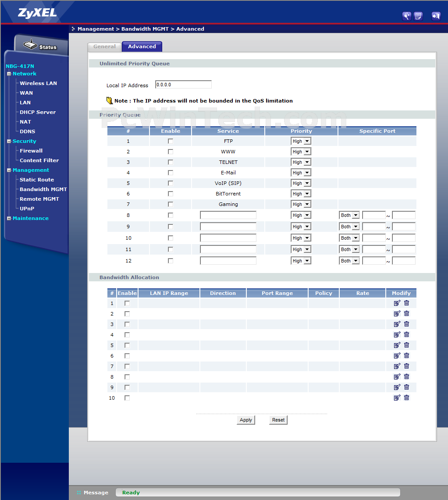Edit bandwidth allocation rule 6

tap(397, 355)
